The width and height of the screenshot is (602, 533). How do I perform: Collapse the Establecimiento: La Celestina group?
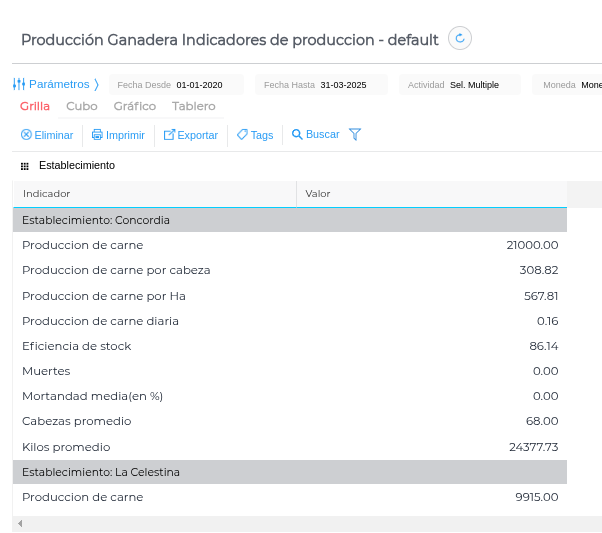101,472
